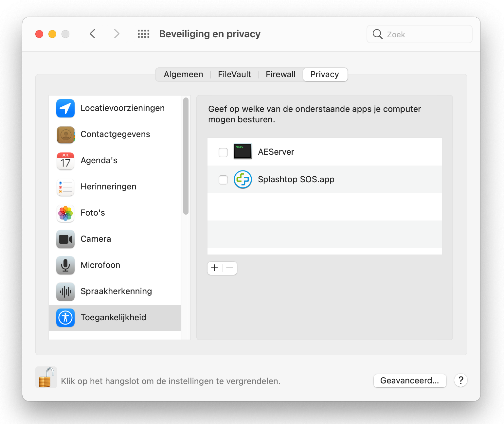Viewport: 504px width, 424px height.
Task: Select the Foto's flower icon
Action: pos(65,213)
